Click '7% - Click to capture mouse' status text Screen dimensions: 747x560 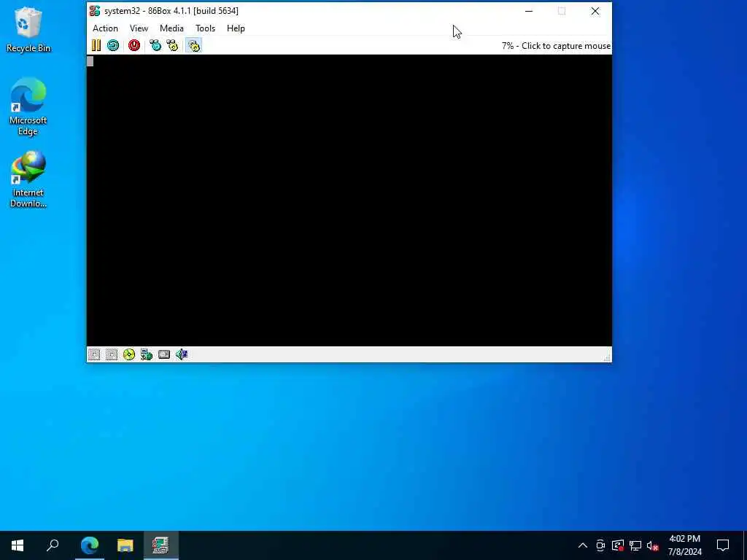[556, 46]
